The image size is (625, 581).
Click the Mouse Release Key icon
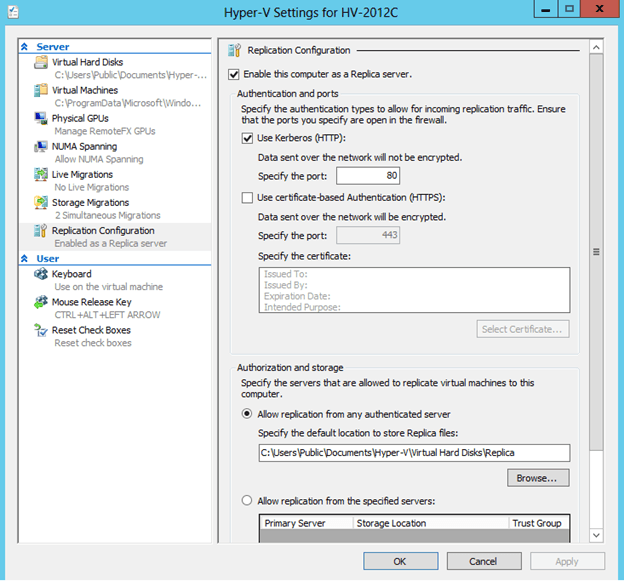pyautogui.click(x=41, y=302)
